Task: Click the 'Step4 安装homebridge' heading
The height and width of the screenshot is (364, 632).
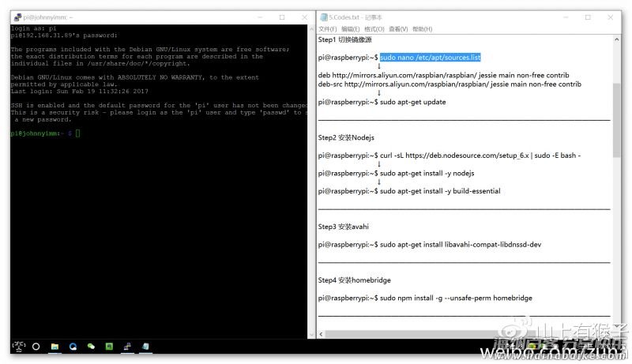Action: [x=354, y=280]
